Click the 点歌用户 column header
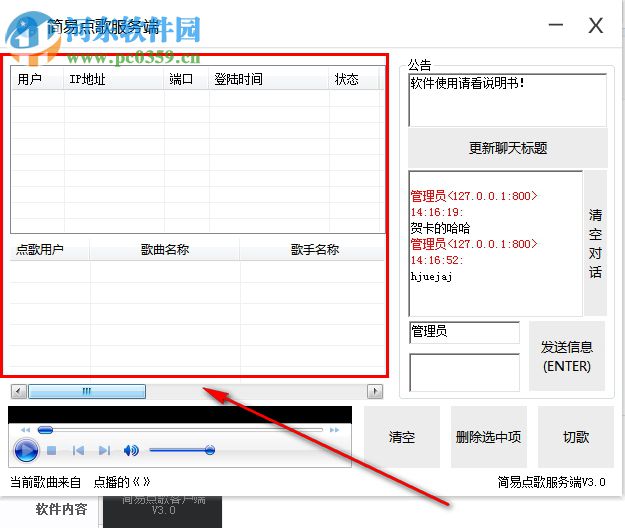This screenshot has height=528, width=625. point(50,250)
